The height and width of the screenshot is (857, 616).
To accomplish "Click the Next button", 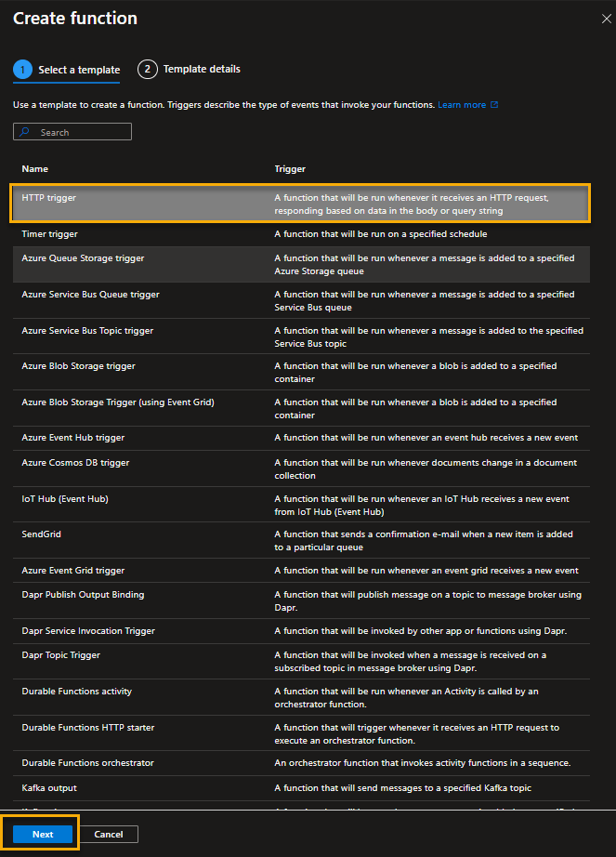I will [x=43, y=834].
